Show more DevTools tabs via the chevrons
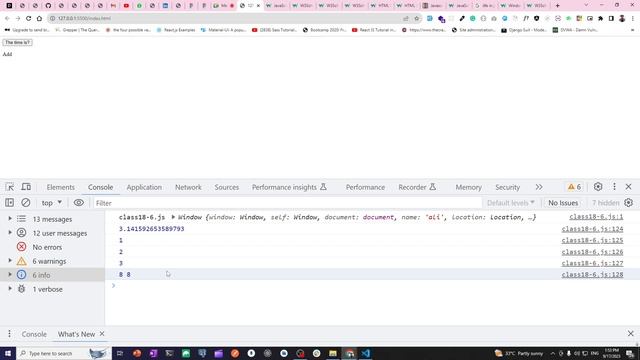640x360 pixels. pos(539,187)
